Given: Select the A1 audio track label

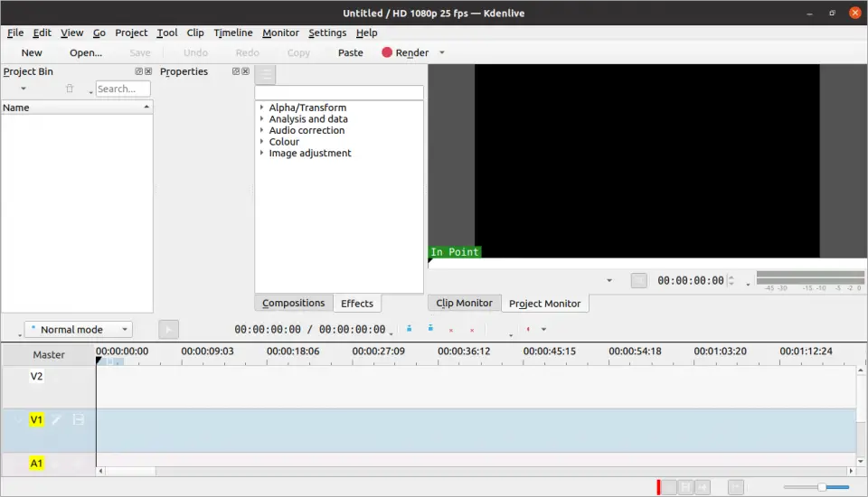Looking at the screenshot, I should click(x=36, y=464).
